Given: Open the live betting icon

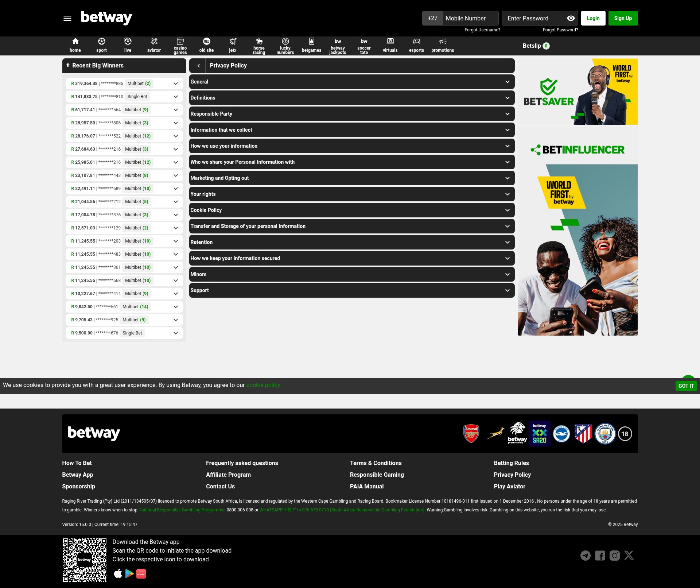Looking at the screenshot, I should (x=128, y=41).
